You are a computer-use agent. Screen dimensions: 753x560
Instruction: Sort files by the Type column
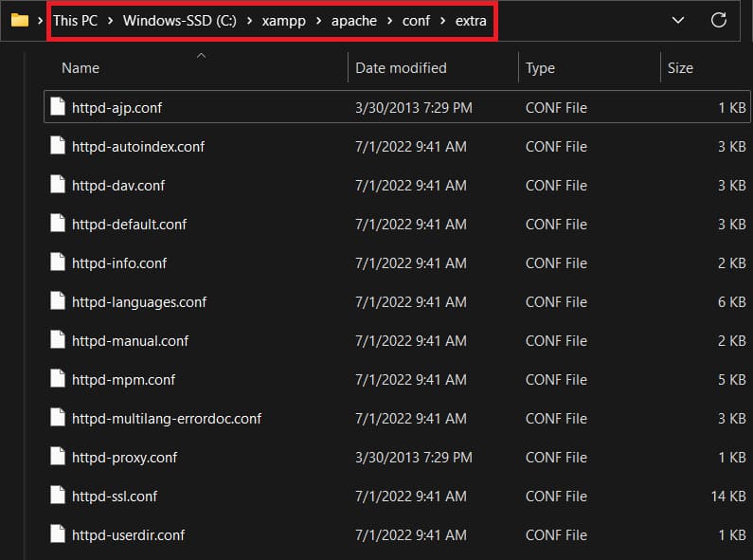(541, 68)
